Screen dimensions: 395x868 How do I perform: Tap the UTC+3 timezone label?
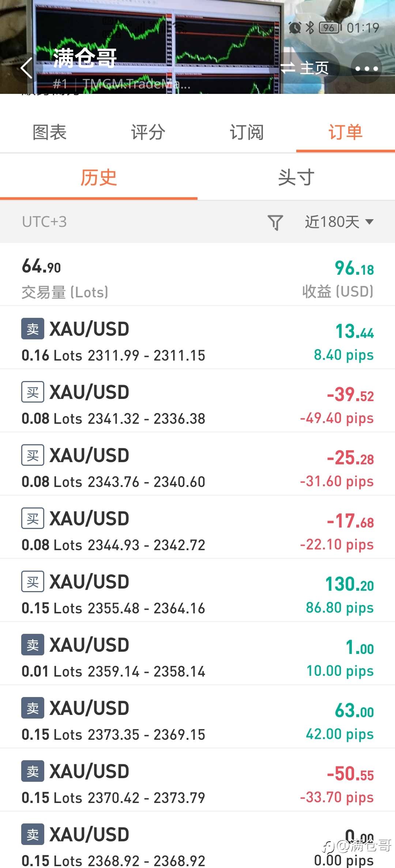coord(44,222)
